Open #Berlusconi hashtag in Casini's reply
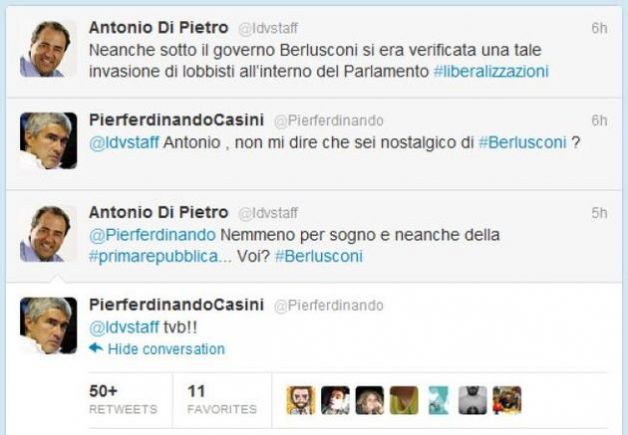The image size is (628, 435). (x=523, y=142)
